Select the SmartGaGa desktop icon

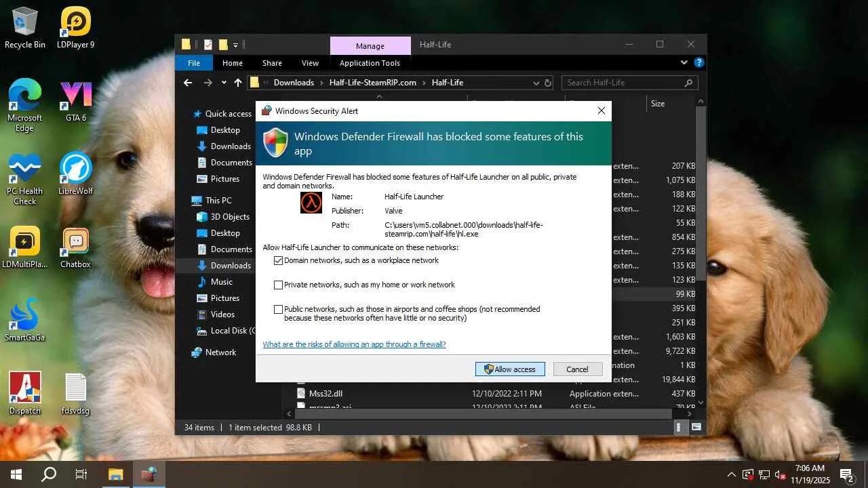click(x=25, y=321)
